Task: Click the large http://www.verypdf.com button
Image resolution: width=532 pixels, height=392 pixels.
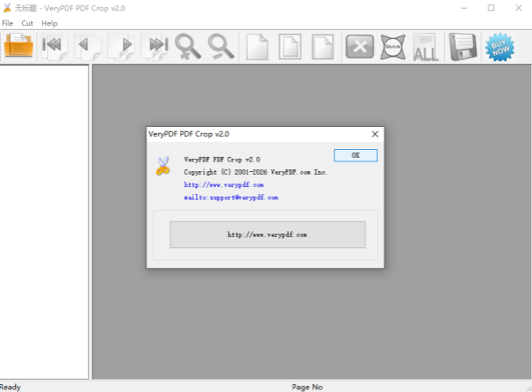Action: pos(268,234)
